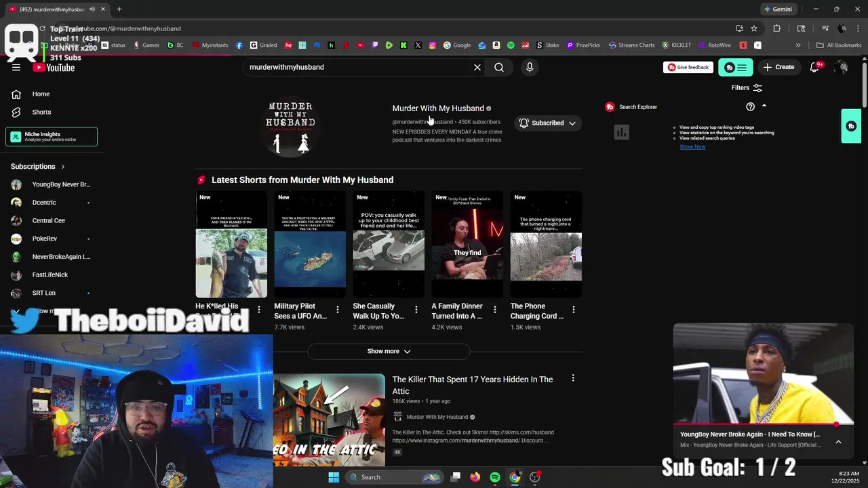
Task: Play the 'He K*lled His' short
Action: point(231,245)
